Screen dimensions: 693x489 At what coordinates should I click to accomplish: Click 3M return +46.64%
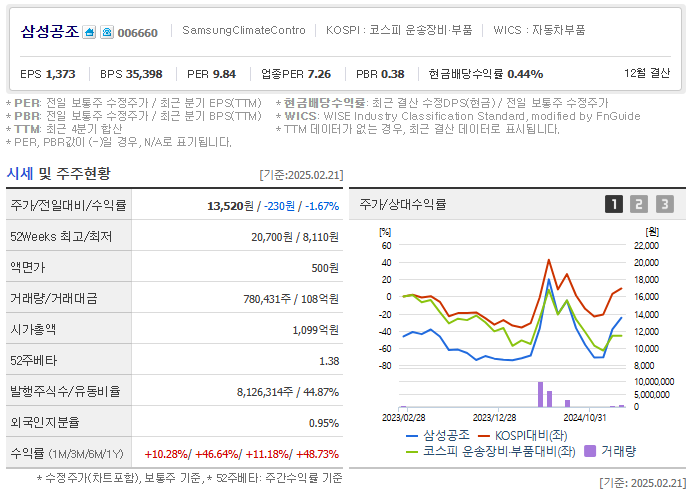pos(217,454)
